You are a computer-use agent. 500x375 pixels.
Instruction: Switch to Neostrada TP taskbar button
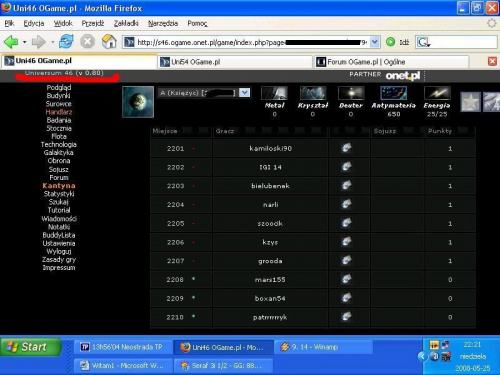tap(123, 347)
